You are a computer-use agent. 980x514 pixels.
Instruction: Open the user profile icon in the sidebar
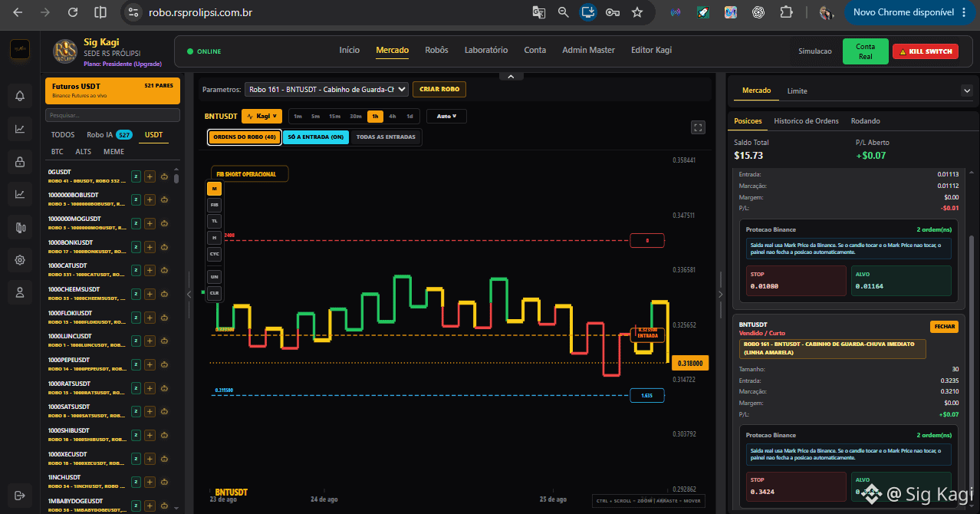pyautogui.click(x=20, y=292)
